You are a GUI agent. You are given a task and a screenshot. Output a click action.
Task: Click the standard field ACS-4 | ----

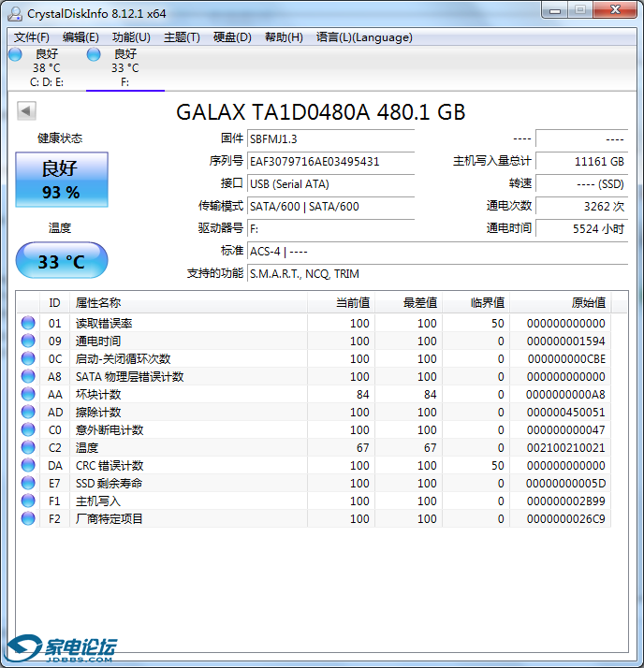coord(438,252)
